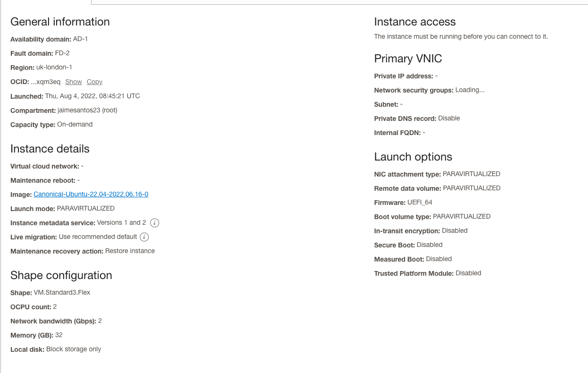Click the Launch options heading
The width and height of the screenshot is (588, 373).
pos(413,157)
